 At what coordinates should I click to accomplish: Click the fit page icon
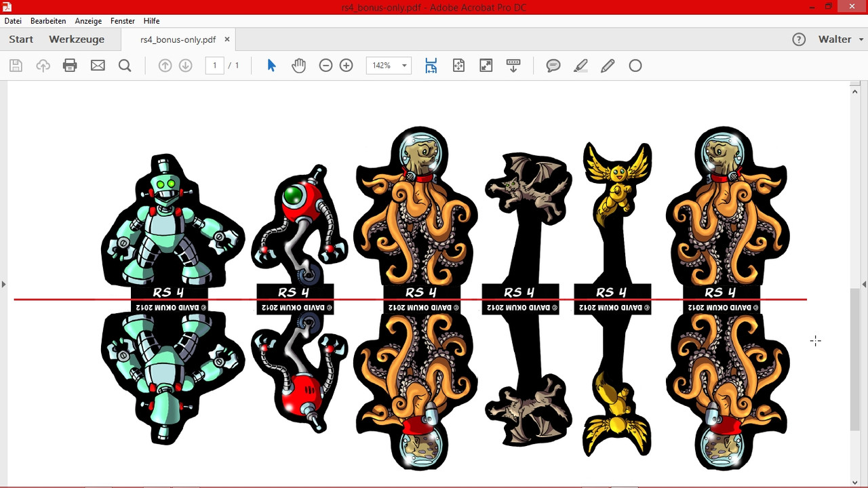[458, 66]
